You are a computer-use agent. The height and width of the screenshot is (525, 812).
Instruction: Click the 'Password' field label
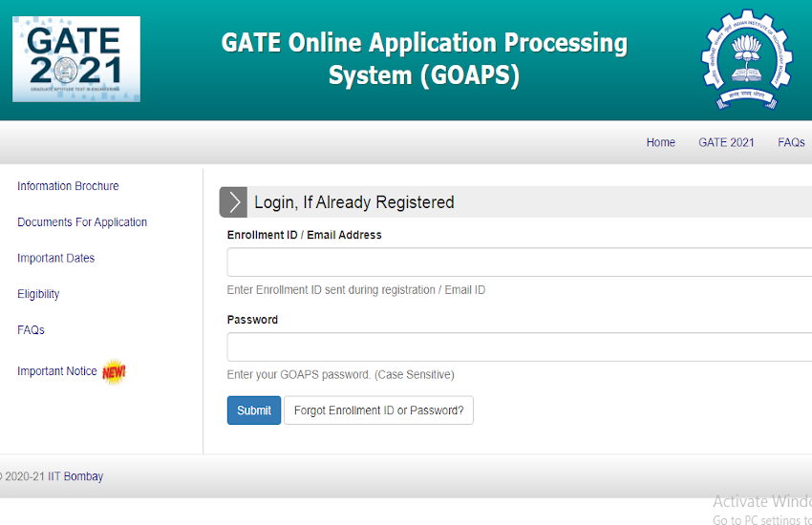coord(253,320)
